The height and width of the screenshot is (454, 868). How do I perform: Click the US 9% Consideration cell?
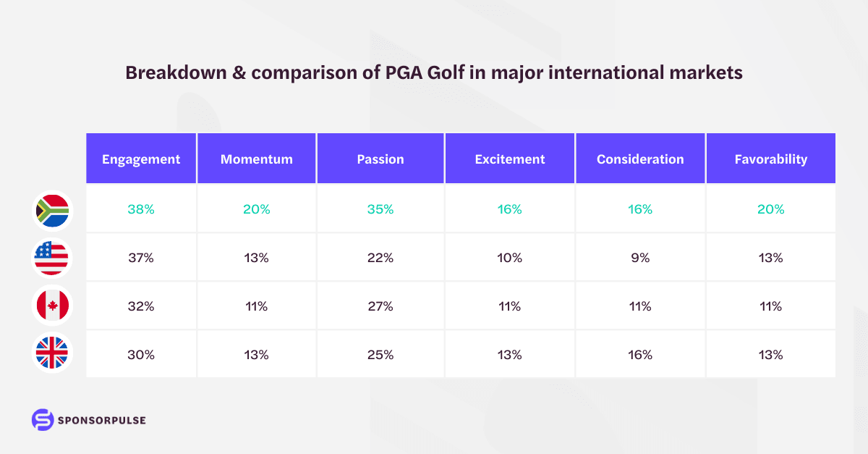point(640,258)
